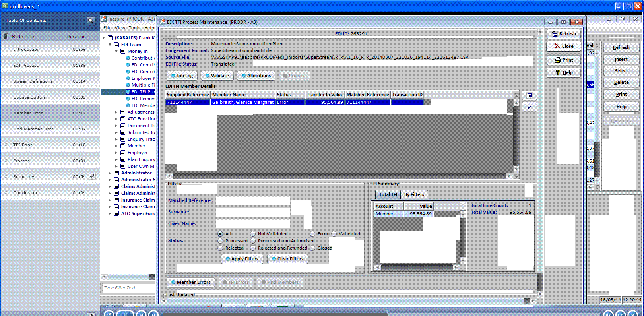Click the checkmark icon beside member details grid
This screenshot has width=644, height=316.
pyautogui.click(x=530, y=107)
